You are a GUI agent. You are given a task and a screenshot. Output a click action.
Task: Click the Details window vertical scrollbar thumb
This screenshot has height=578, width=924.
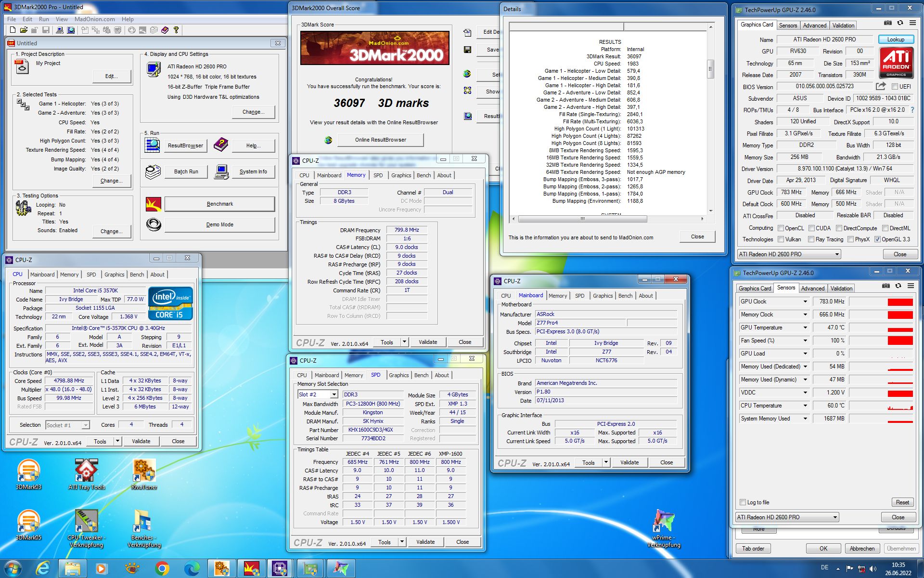[710, 70]
